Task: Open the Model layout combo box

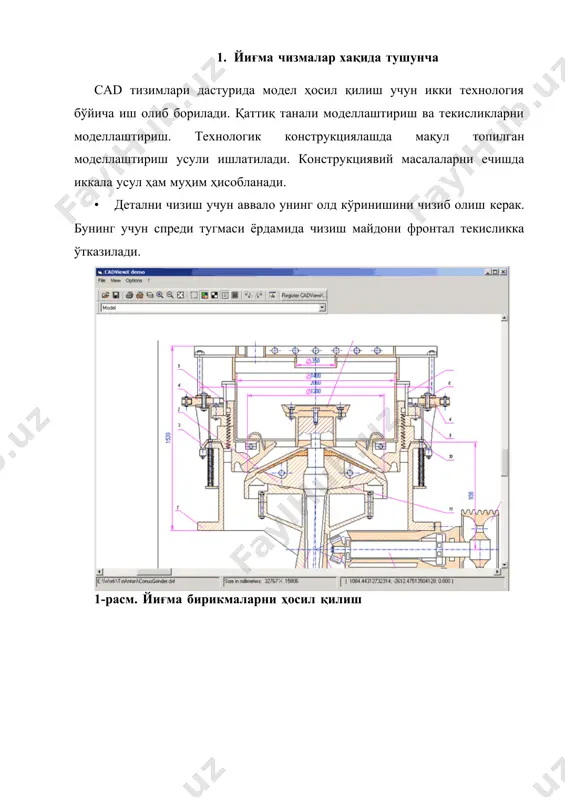Action: tap(213, 308)
